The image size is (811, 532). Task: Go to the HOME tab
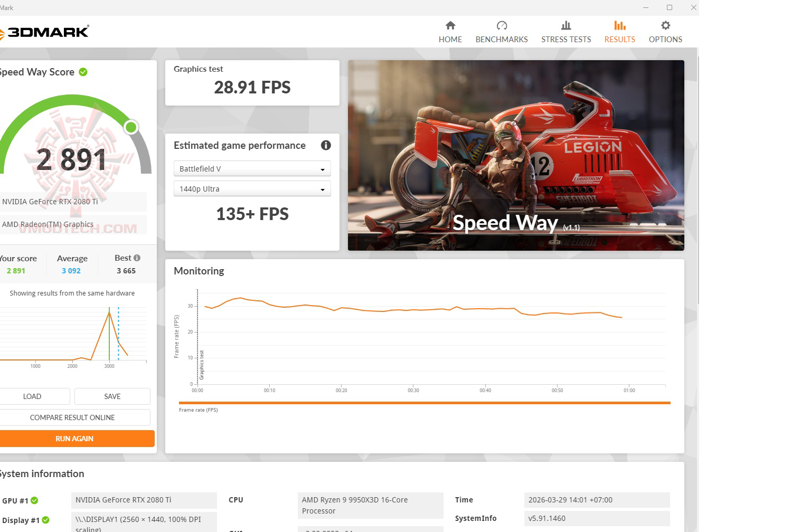(450, 32)
